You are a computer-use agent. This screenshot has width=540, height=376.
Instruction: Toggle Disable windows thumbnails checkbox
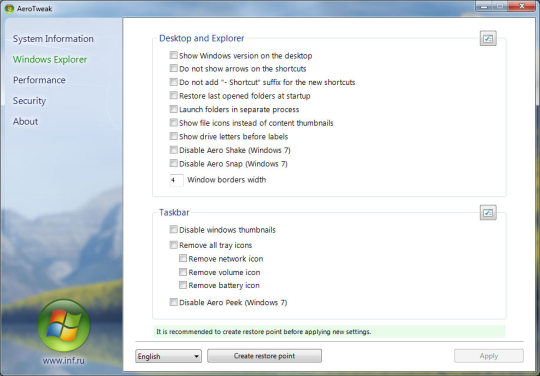(x=174, y=229)
